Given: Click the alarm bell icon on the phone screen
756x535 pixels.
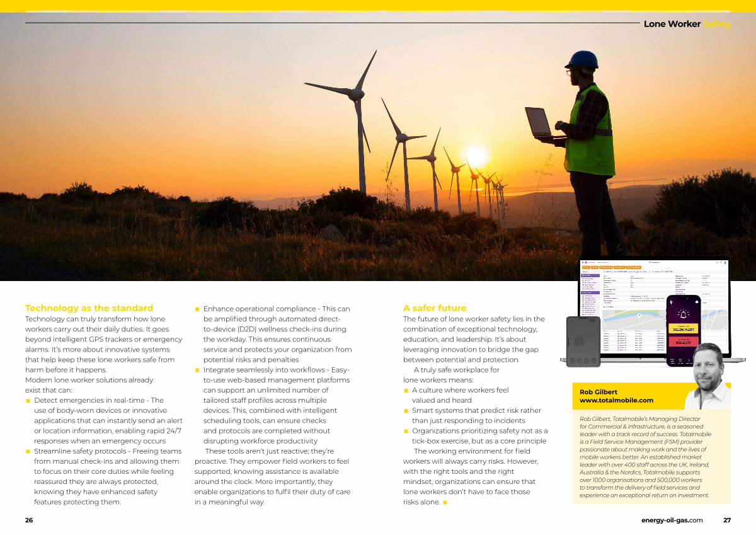Looking at the screenshot, I should tap(684, 313).
